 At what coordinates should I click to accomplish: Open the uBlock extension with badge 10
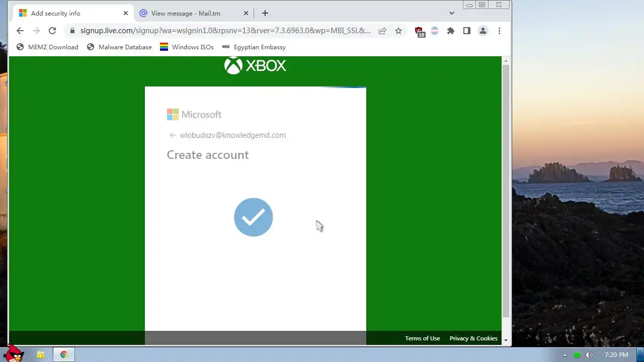420,32
